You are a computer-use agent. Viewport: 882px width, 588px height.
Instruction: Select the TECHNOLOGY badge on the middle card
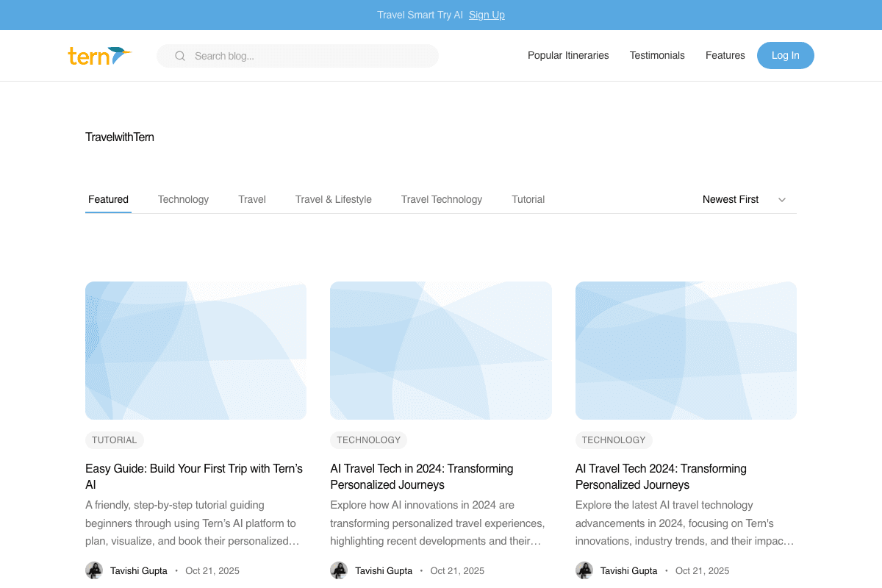pyautogui.click(x=368, y=440)
